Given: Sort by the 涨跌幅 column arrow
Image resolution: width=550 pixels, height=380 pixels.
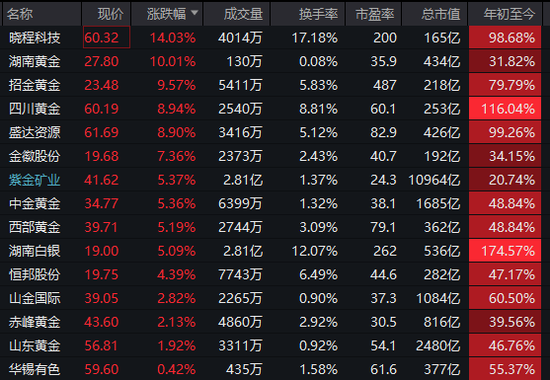Looking at the screenshot, I should 194,13.
